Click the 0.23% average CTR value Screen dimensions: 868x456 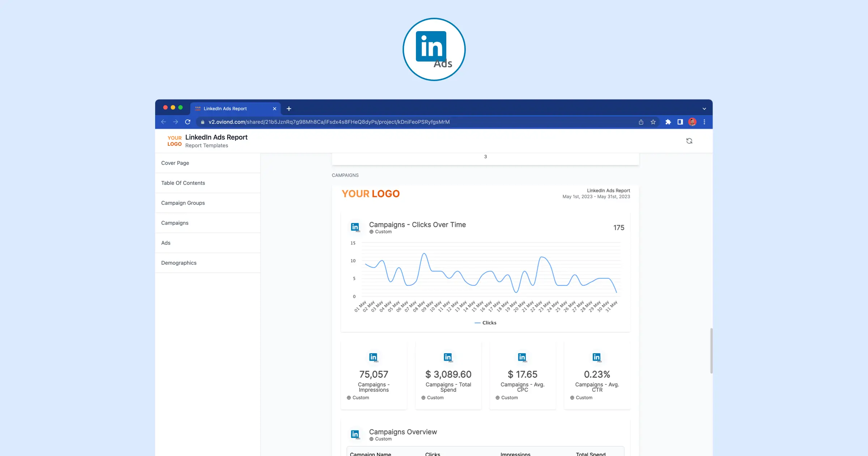(597, 374)
